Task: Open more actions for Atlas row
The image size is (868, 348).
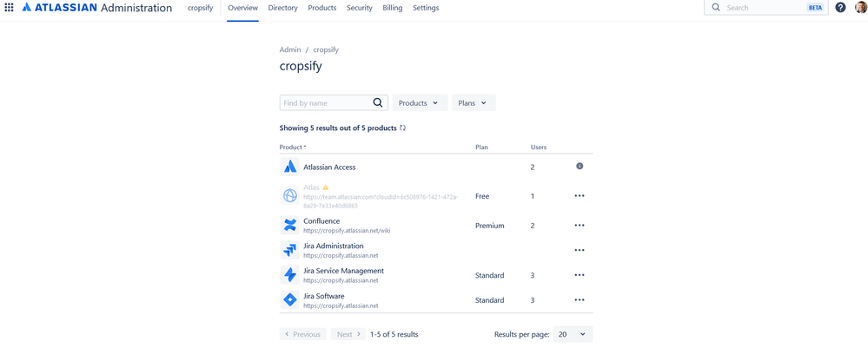Action: tap(580, 196)
